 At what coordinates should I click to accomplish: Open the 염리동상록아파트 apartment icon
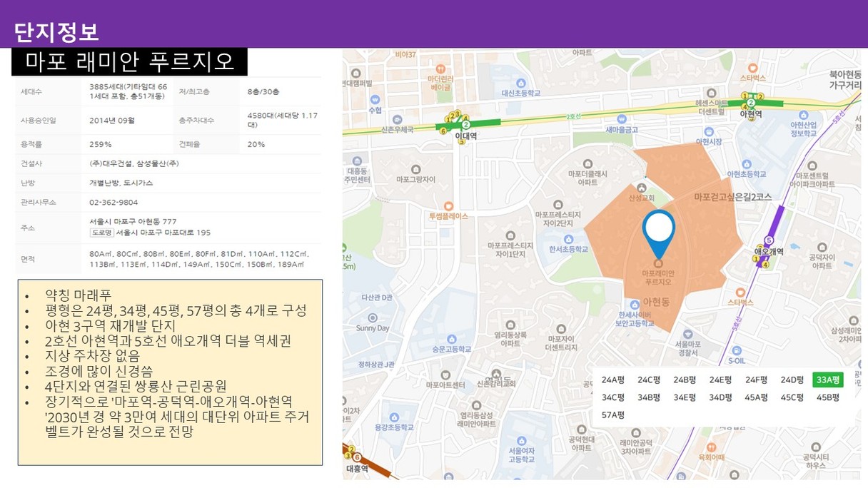(x=510, y=324)
